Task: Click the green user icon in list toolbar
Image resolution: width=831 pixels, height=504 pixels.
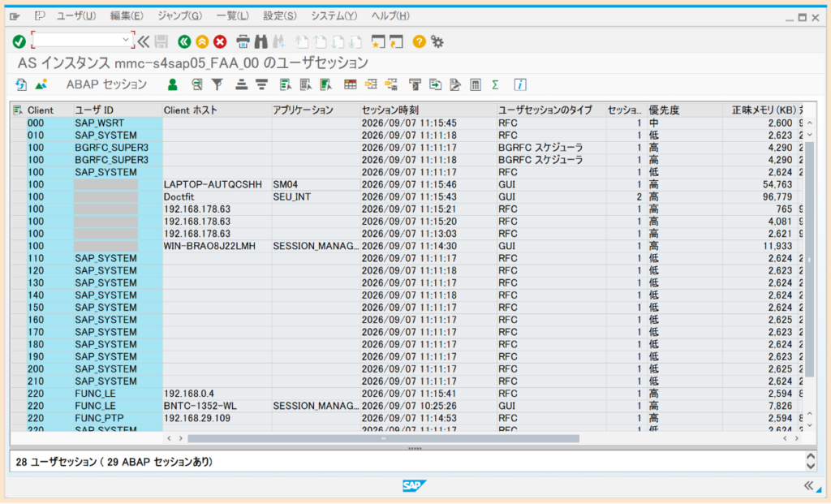Action: [172, 84]
